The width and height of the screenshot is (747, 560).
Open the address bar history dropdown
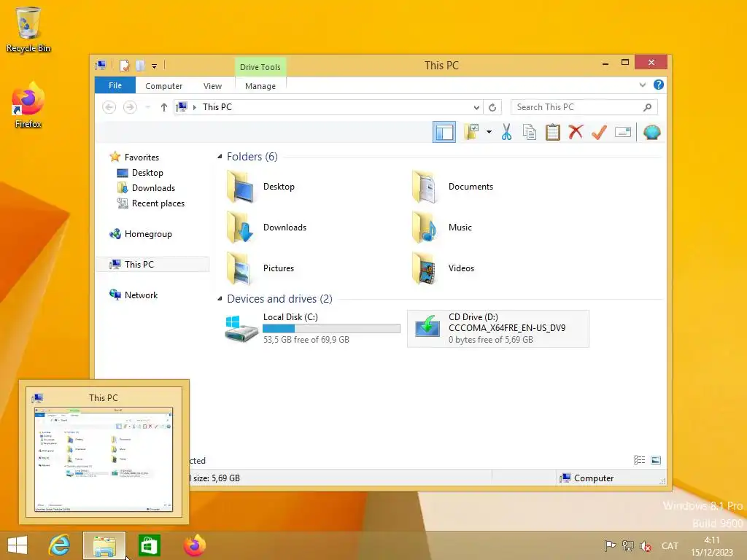click(x=476, y=107)
